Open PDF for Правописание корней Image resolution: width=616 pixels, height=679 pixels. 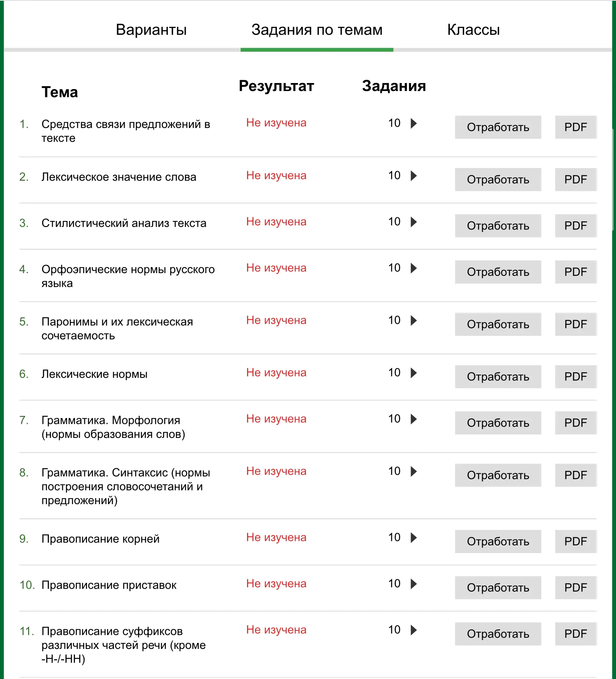pos(575,541)
